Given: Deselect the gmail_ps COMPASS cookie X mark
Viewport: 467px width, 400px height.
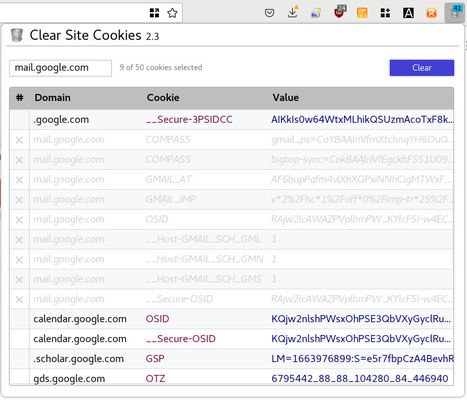Looking at the screenshot, I should point(19,140).
